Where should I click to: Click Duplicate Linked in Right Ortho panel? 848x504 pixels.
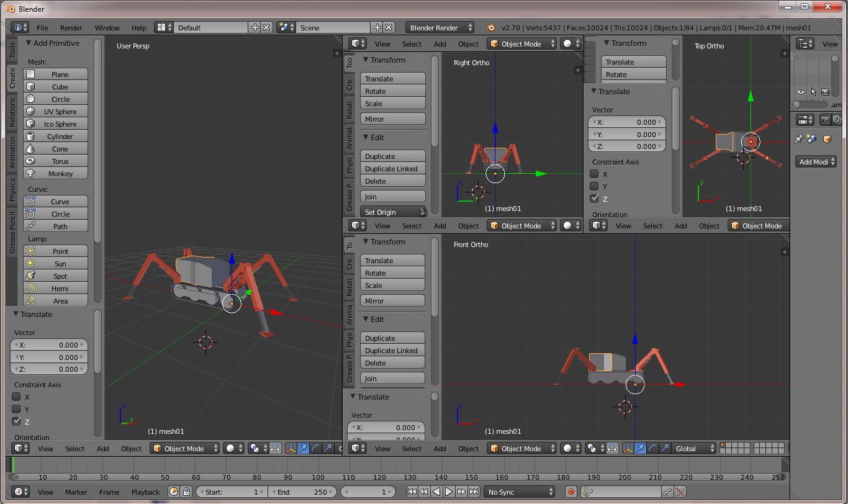coord(392,169)
